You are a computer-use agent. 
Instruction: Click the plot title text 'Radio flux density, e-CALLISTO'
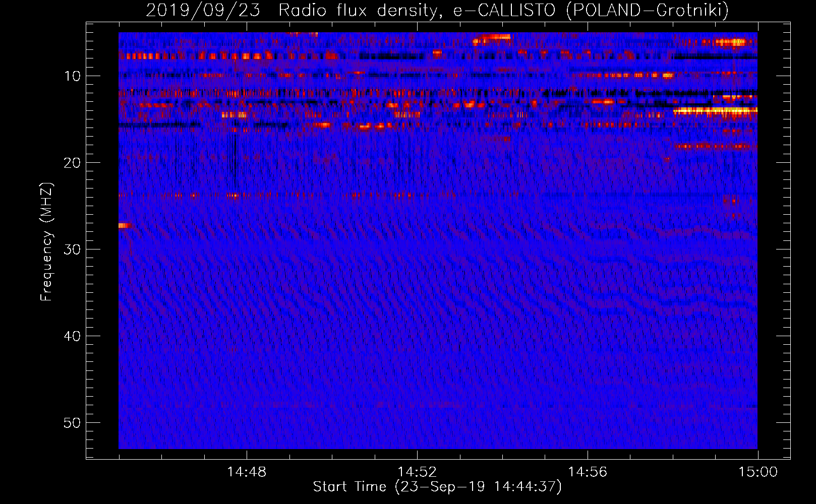coord(417,10)
